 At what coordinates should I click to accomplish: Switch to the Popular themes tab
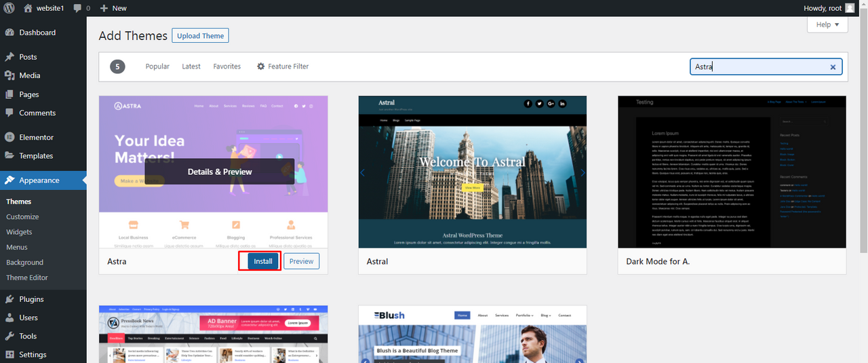(157, 66)
